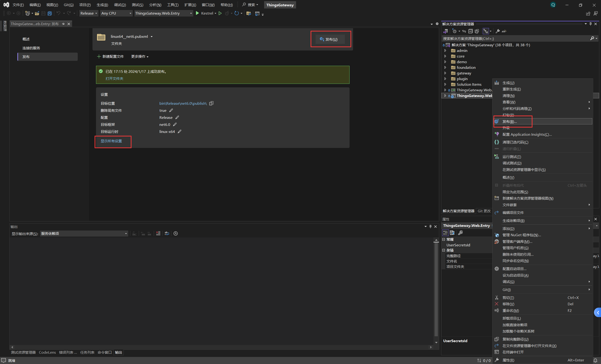Click the 显示所有设置 link
The image size is (601, 364).
pos(111,141)
